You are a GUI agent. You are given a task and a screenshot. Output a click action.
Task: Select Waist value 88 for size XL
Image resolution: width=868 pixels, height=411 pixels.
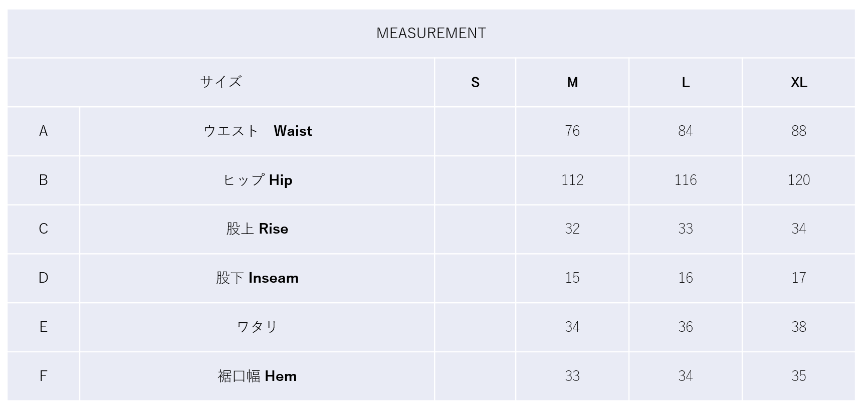[x=799, y=131]
